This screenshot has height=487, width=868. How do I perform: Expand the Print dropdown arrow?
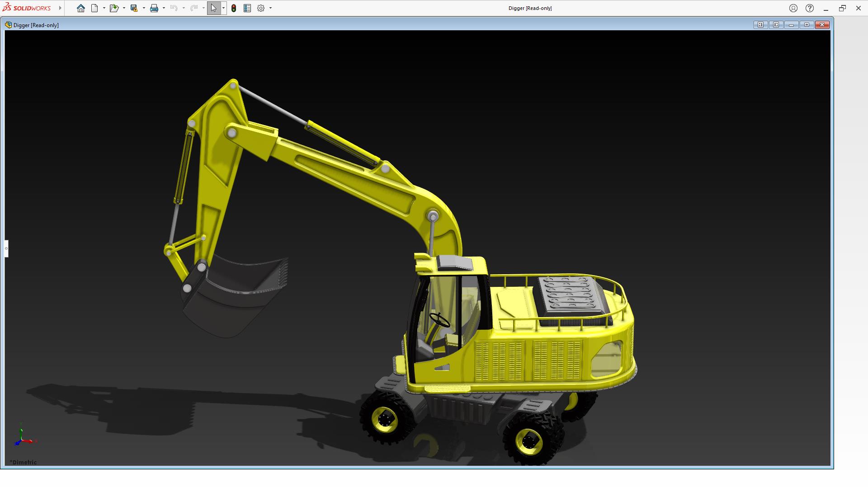click(164, 8)
